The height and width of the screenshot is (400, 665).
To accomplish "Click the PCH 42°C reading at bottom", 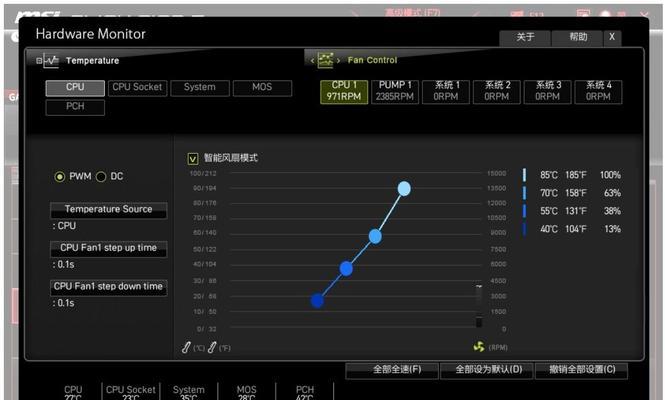I will (305, 393).
